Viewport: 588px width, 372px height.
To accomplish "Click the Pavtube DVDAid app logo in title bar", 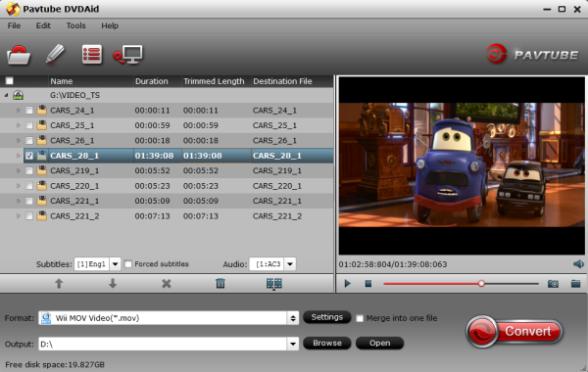I will (13, 9).
